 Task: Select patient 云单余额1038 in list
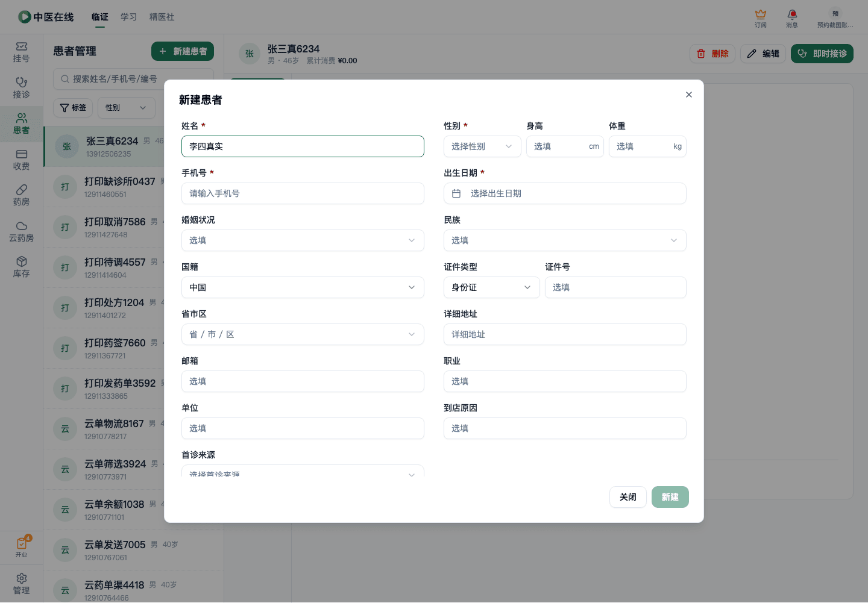tap(104, 510)
